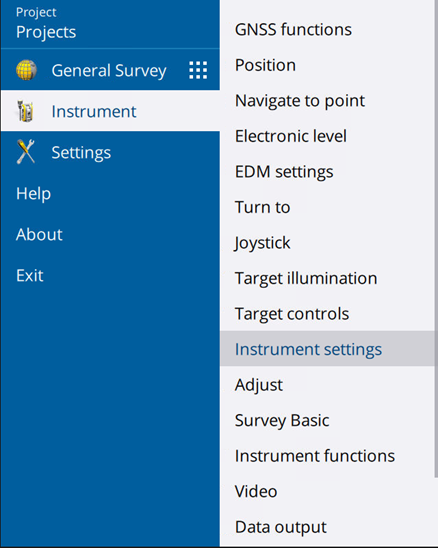Click the Instrument total station icon
The image size is (438, 548).
tap(26, 111)
